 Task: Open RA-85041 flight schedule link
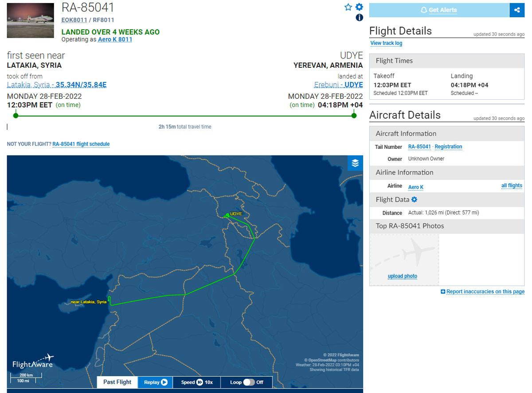pos(81,144)
